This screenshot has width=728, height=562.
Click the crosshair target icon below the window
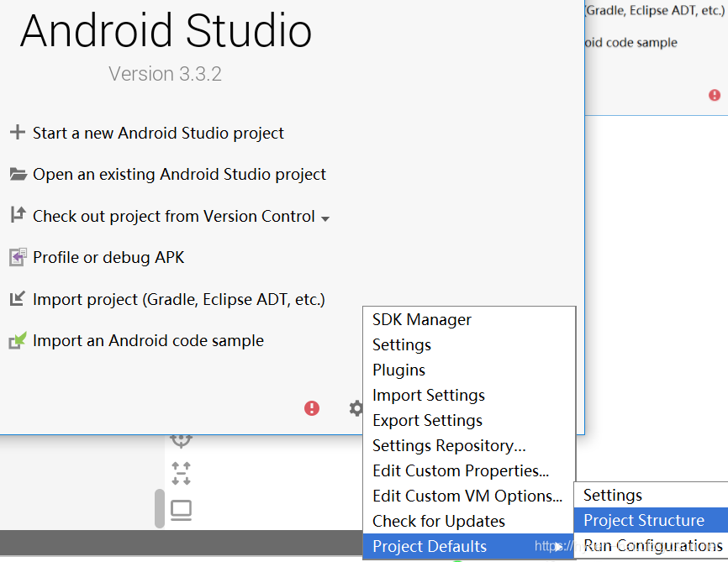point(181,441)
